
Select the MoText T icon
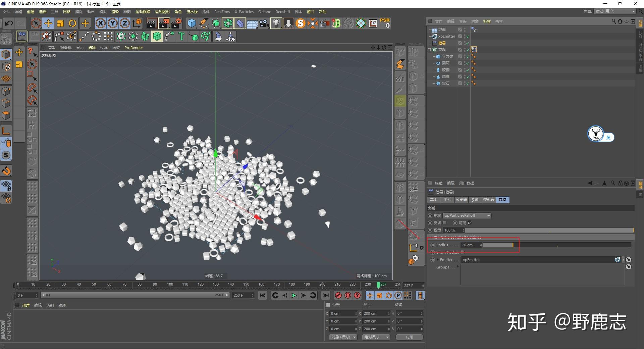click(181, 36)
